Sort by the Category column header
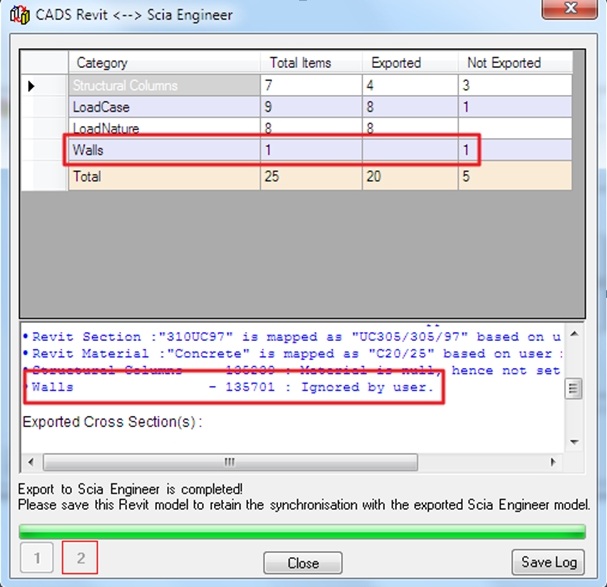 pyautogui.click(x=165, y=62)
